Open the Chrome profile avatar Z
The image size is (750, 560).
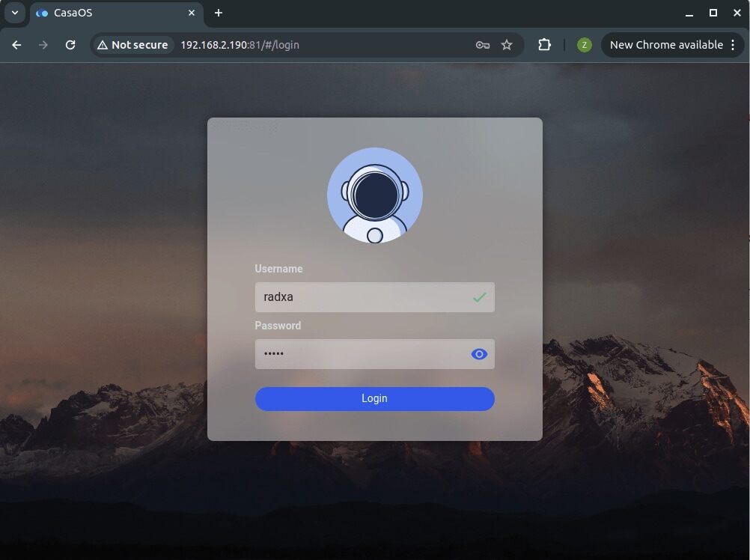tap(584, 45)
